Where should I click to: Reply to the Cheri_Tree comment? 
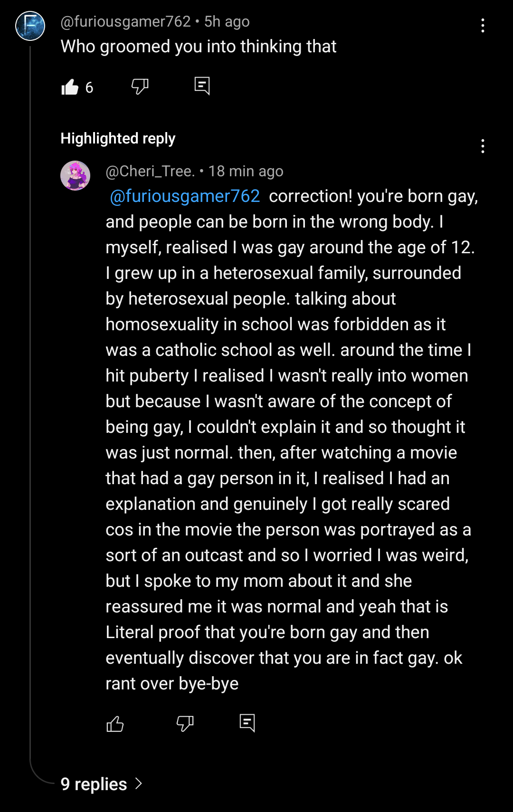[247, 723]
